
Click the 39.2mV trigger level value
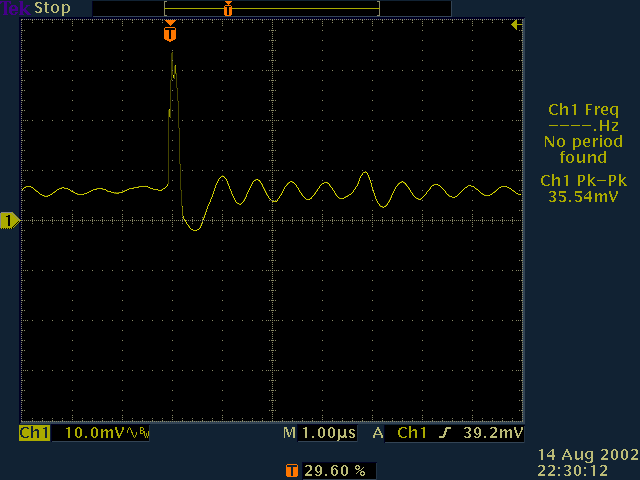497,434
